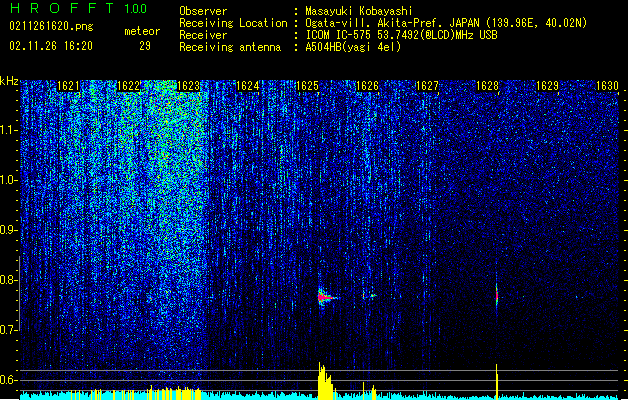
Task: Click the 1628 time marker
Action: pos(487,86)
